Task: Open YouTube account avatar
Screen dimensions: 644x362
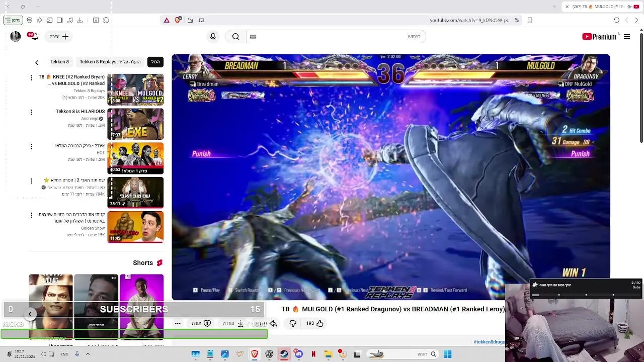Action: pos(16,36)
